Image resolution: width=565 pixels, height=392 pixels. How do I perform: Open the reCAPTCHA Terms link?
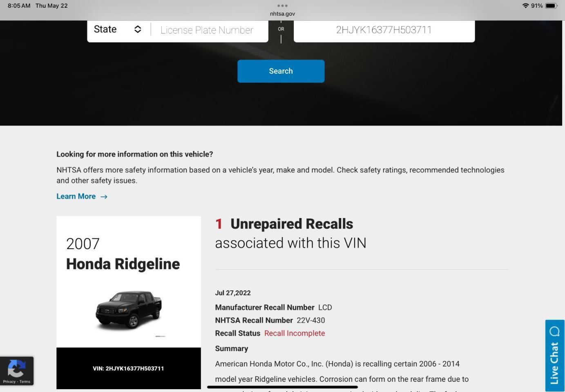tap(25, 382)
